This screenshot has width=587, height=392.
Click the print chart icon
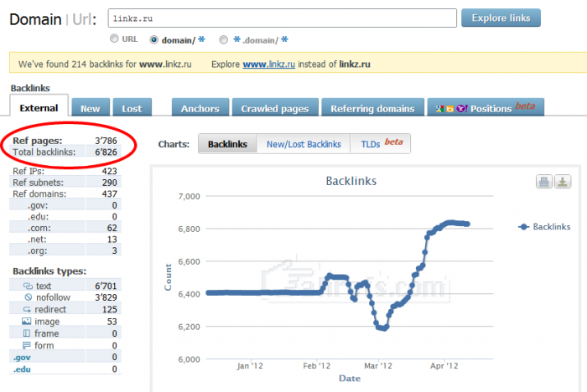(x=544, y=182)
